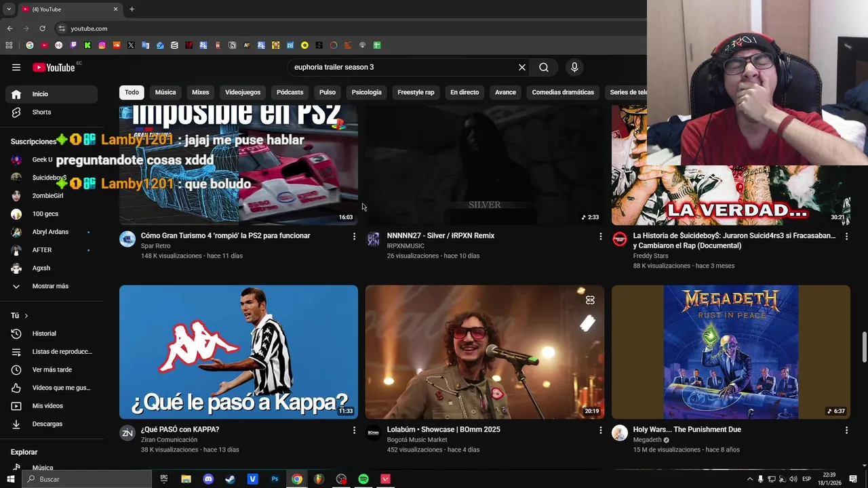This screenshot has height=488, width=868.
Task: Open Chrome tab search dropdown
Action: point(9,9)
